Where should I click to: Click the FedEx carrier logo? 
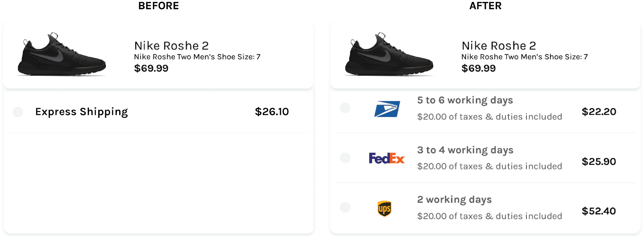pos(386,158)
